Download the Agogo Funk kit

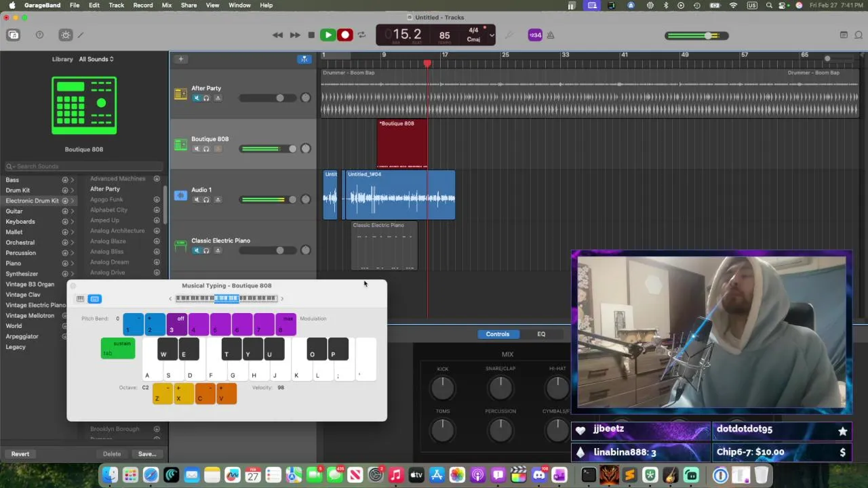(157, 199)
